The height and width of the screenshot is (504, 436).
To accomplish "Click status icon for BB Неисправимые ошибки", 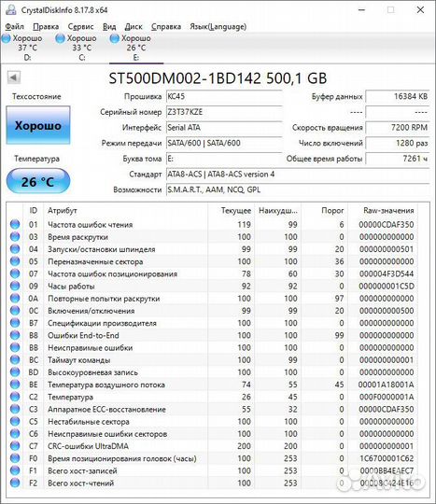I will 15,347.
